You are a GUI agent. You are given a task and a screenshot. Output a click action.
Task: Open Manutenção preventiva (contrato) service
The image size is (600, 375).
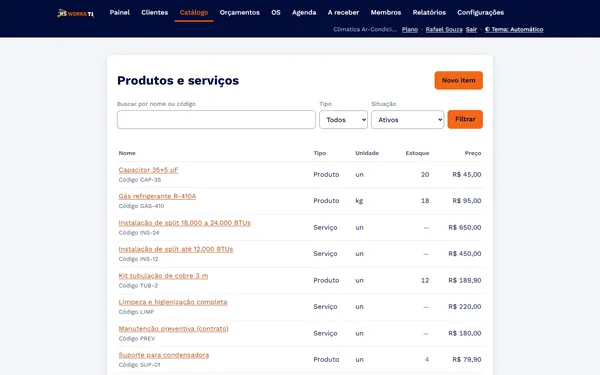tap(173, 329)
